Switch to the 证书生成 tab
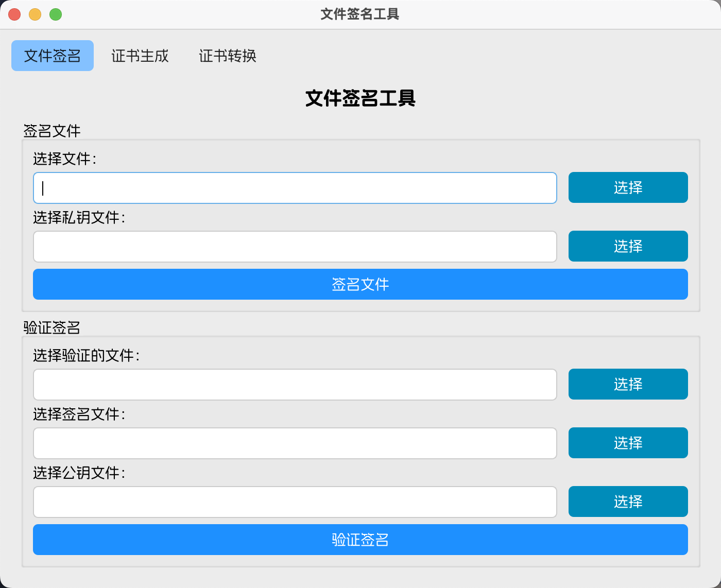This screenshot has width=721, height=588. [140, 56]
